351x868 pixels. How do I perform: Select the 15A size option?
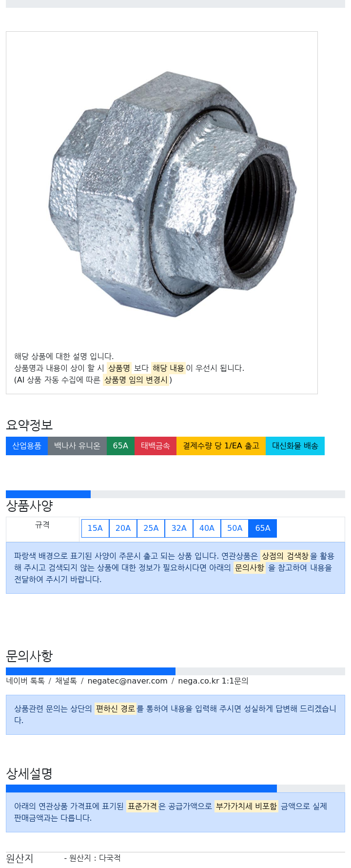pos(95,528)
